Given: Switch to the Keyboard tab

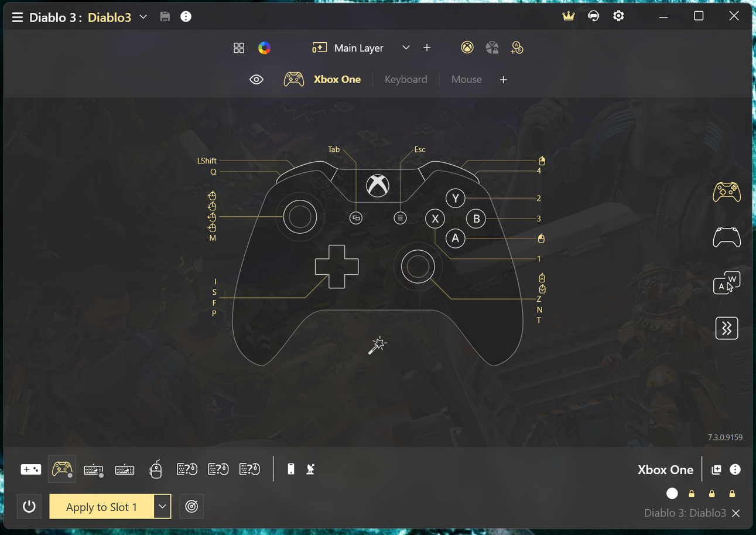Looking at the screenshot, I should [406, 80].
